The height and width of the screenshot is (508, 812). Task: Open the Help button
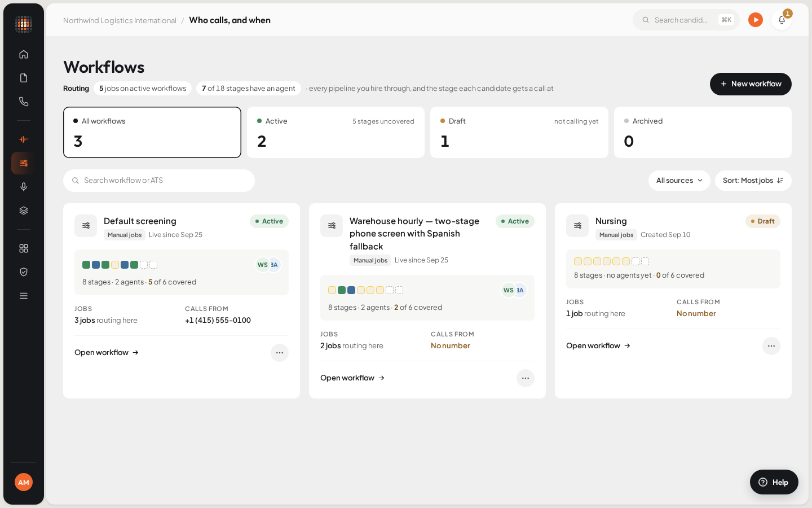coord(774,482)
